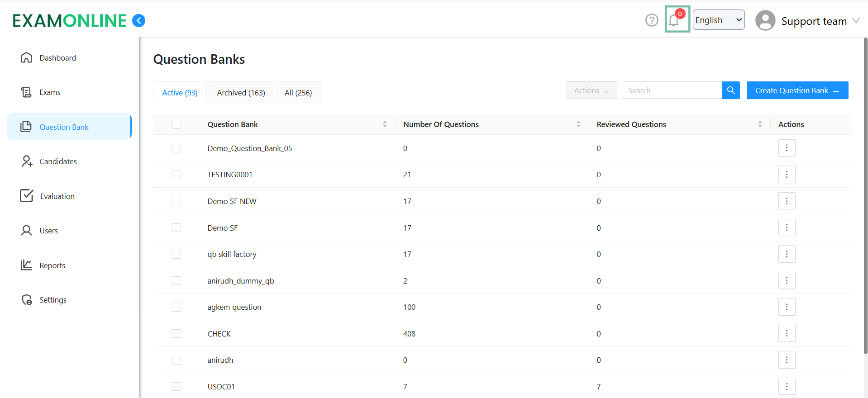Open the help question mark icon

tap(651, 20)
